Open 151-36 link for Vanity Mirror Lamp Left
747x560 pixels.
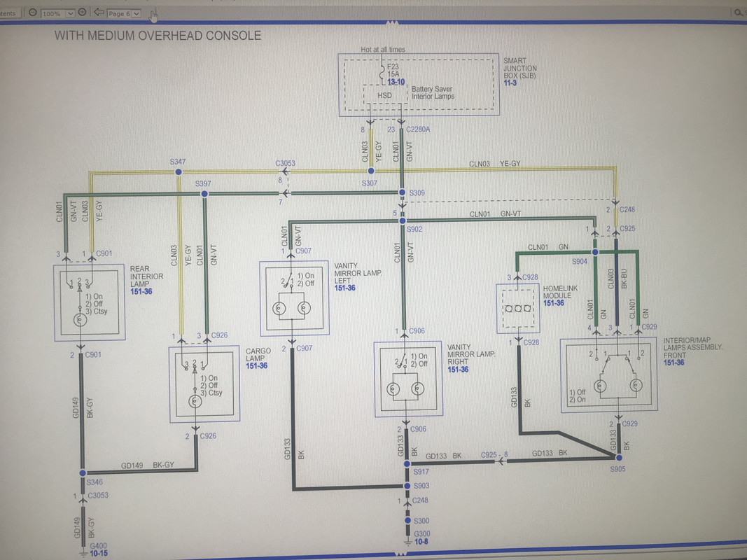(344, 288)
